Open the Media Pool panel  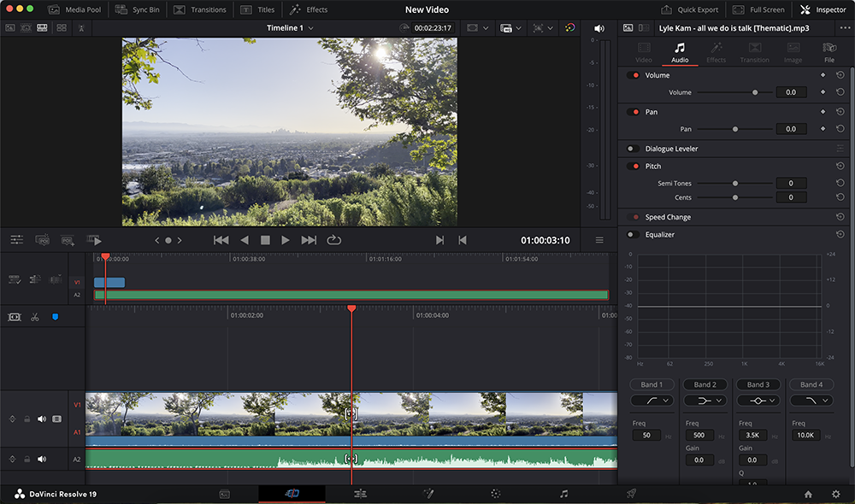pos(73,9)
